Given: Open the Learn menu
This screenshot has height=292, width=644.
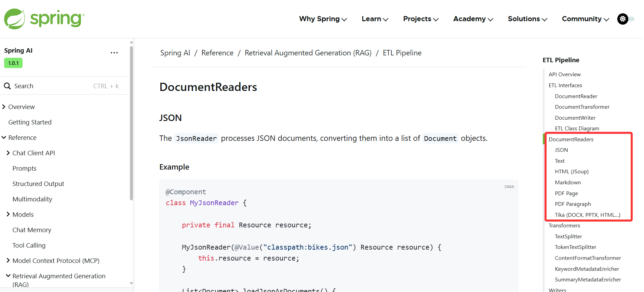Looking at the screenshot, I should coord(375,19).
